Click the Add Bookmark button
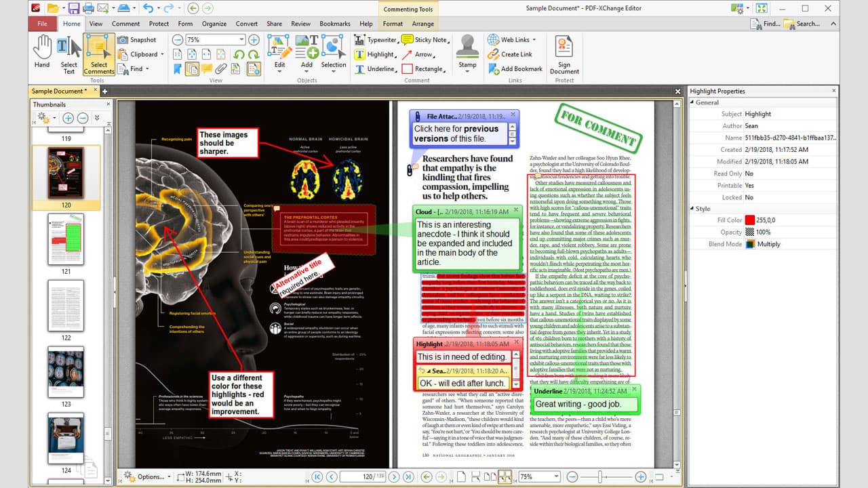The image size is (868, 488). click(x=517, y=68)
